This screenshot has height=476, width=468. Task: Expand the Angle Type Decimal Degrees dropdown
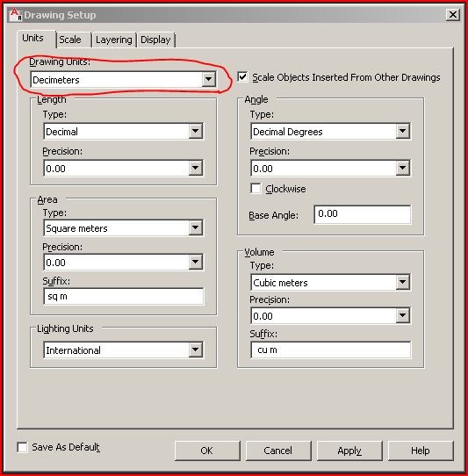tap(331, 131)
